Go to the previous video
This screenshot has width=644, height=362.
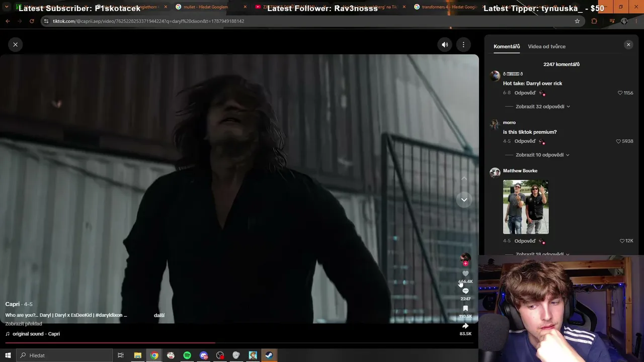[x=464, y=178]
